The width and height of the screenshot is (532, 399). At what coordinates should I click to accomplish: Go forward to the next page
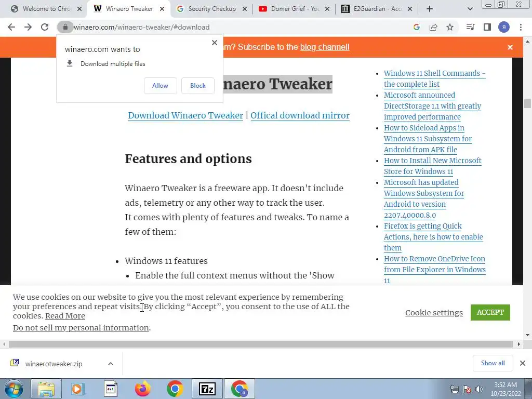28,27
